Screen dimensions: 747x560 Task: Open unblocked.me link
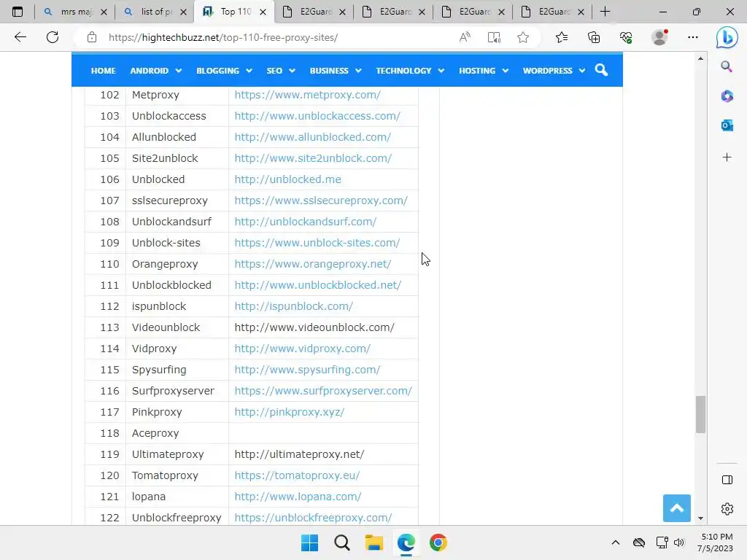point(287,179)
